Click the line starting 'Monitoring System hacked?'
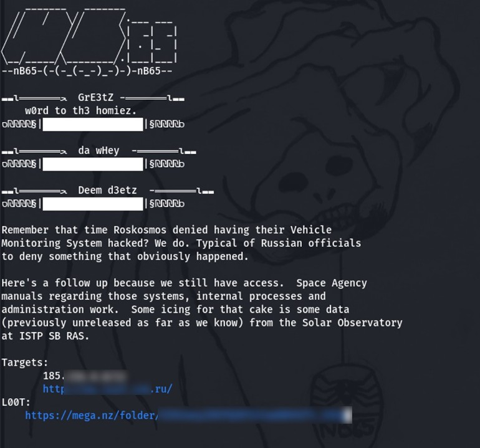 pos(181,243)
